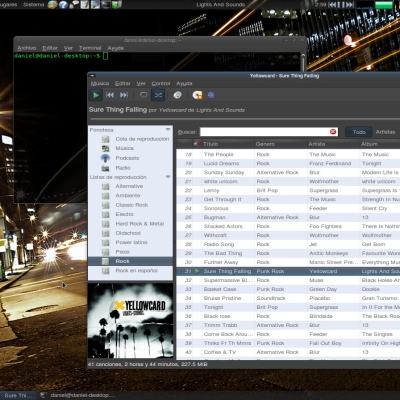This screenshot has height=400, width=400.
Task: Collapse the Listas de reproducción section arrow
Action: pos(168,177)
